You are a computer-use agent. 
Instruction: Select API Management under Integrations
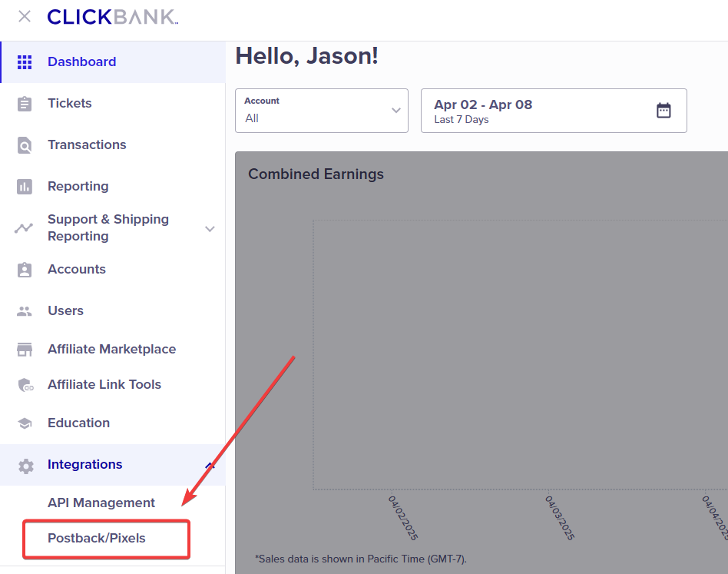tap(101, 503)
